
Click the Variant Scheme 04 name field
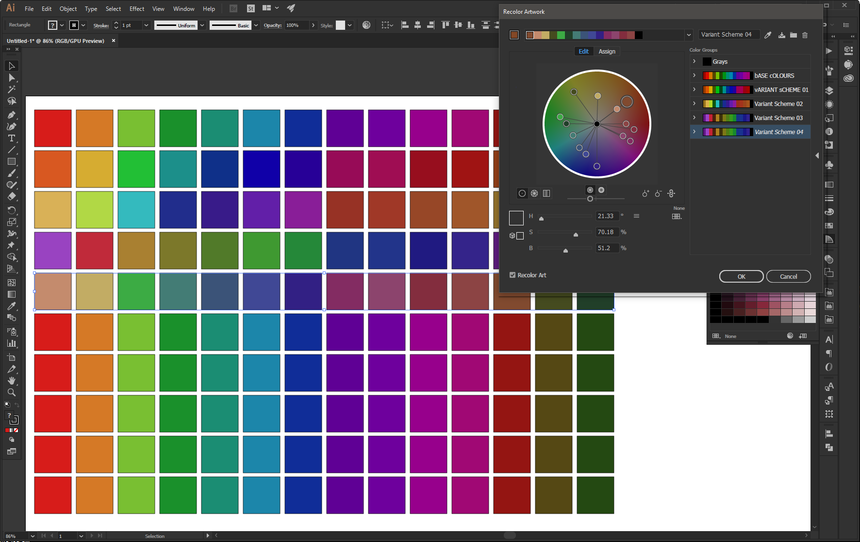click(x=729, y=35)
